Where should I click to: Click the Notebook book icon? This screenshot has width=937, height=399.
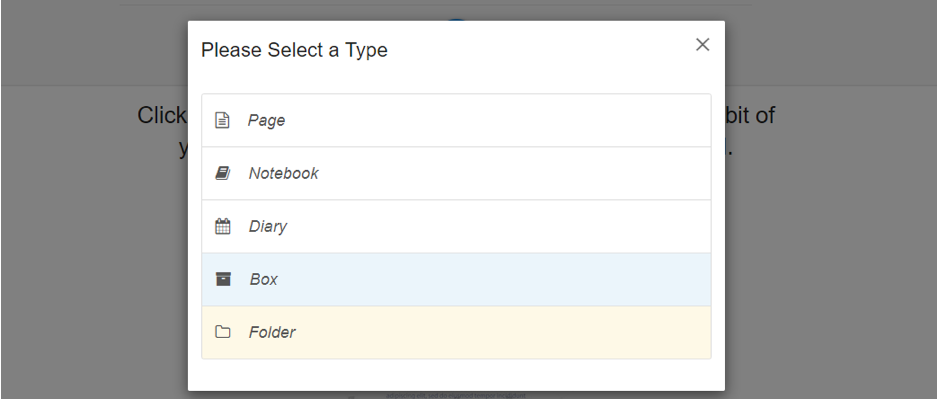[222, 174]
